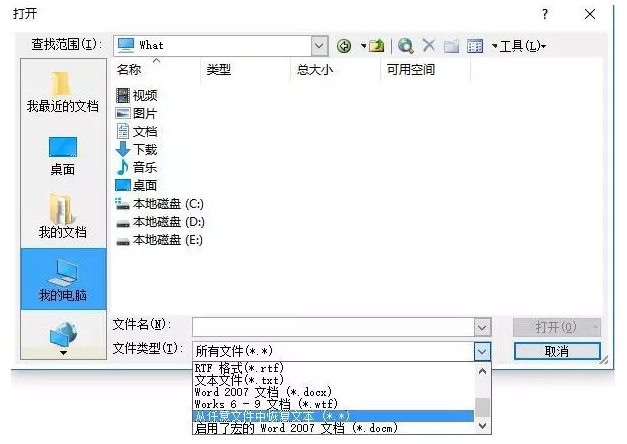Click the help question mark button
Viewport: 627px width, 444px height.
pyautogui.click(x=545, y=14)
